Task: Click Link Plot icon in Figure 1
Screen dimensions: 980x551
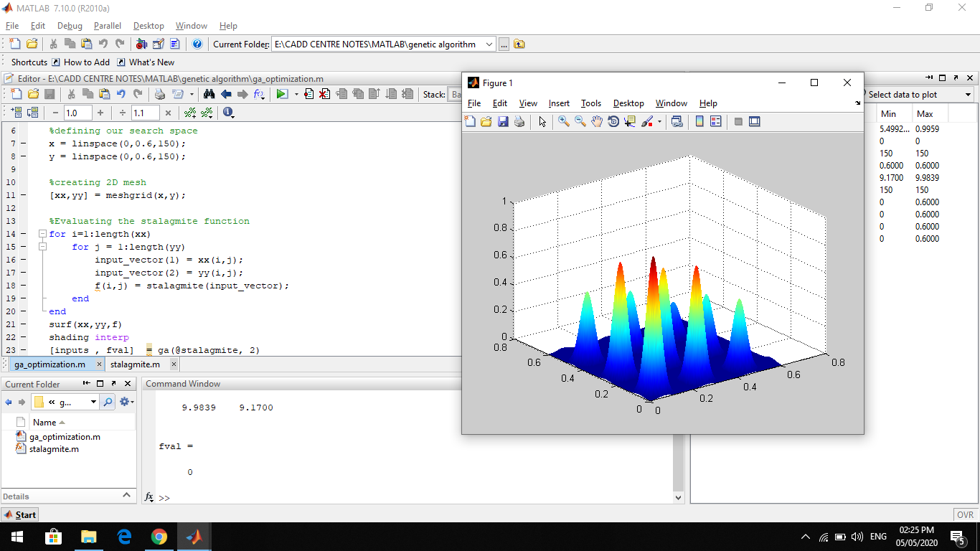Action: 677,122
